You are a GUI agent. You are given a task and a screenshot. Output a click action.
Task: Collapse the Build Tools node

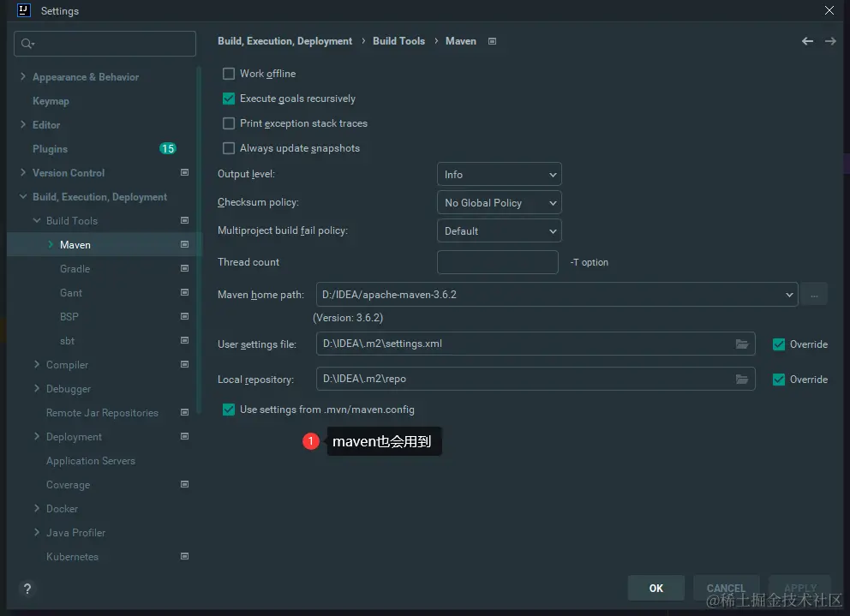pos(37,220)
